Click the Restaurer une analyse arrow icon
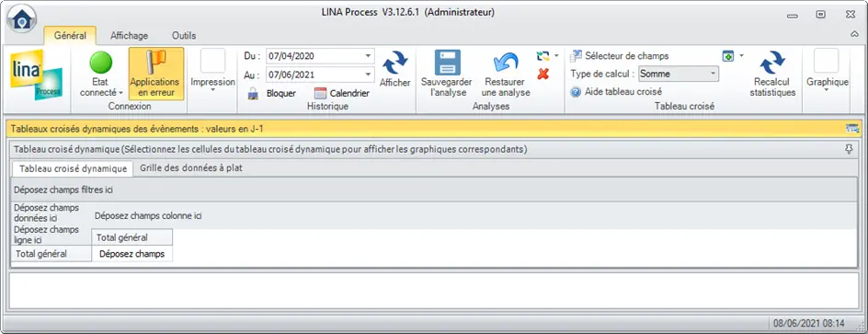The image size is (868, 334). click(x=506, y=62)
